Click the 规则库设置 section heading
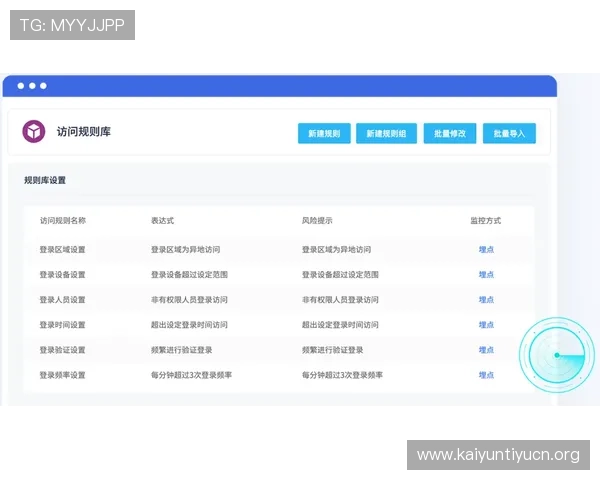 point(45,180)
